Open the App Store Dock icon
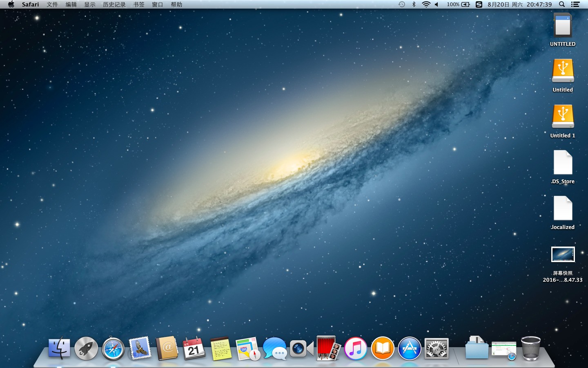 (410, 349)
